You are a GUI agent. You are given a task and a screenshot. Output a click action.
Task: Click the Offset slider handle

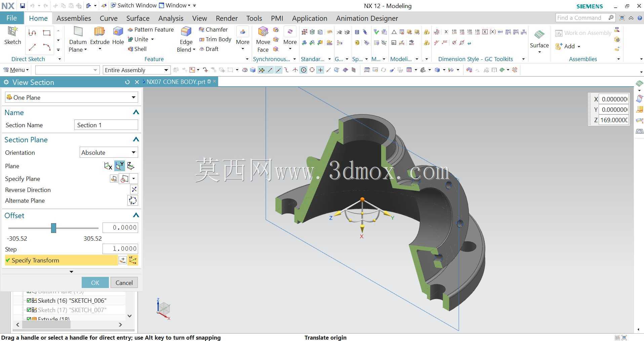click(x=53, y=228)
